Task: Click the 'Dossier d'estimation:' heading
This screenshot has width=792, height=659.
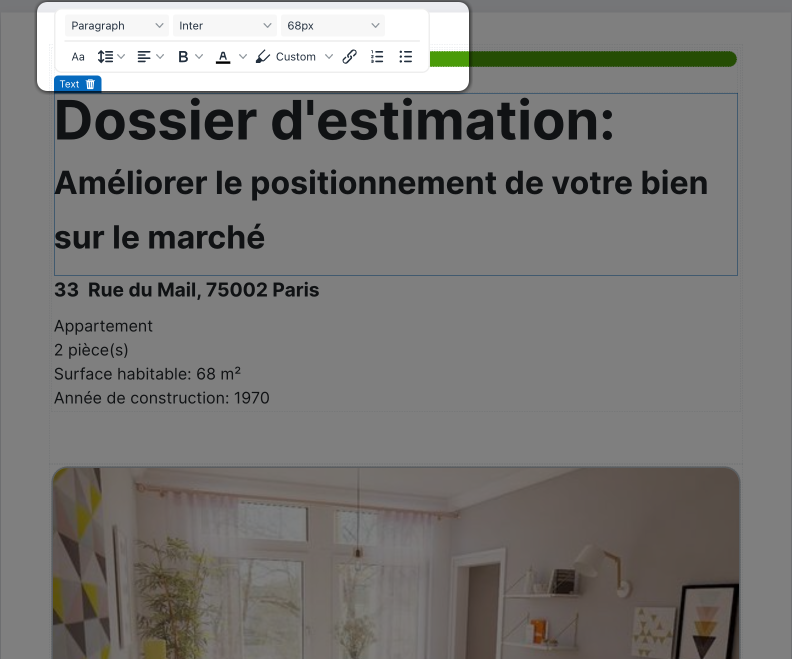Action: tap(334, 121)
